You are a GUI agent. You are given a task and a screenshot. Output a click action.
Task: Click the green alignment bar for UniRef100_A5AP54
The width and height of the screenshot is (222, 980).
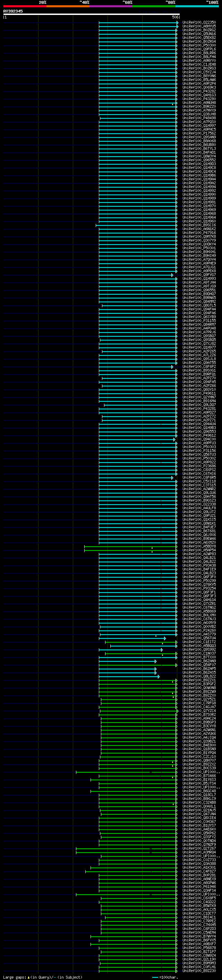[x=130, y=550]
